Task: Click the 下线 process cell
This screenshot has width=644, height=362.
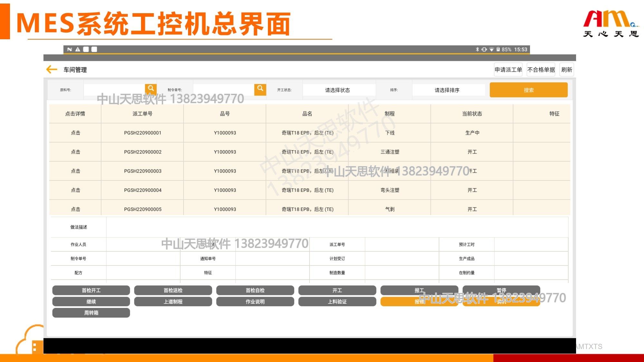Action: (390, 133)
